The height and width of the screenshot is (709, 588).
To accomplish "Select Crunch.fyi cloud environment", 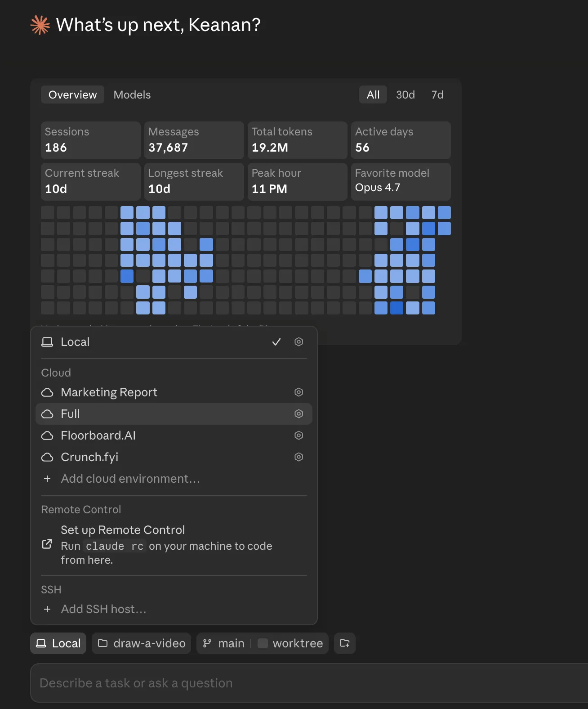I will [x=174, y=457].
